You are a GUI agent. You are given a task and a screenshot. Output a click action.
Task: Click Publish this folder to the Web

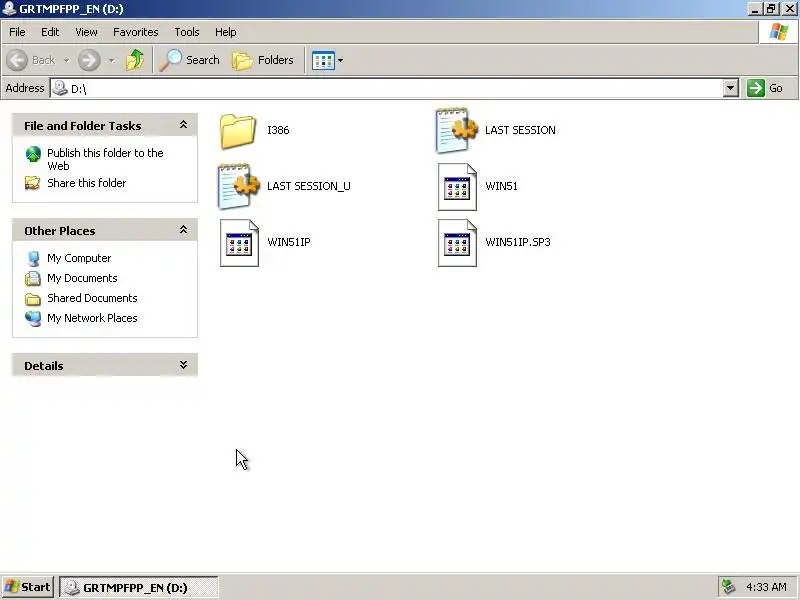[105, 159]
